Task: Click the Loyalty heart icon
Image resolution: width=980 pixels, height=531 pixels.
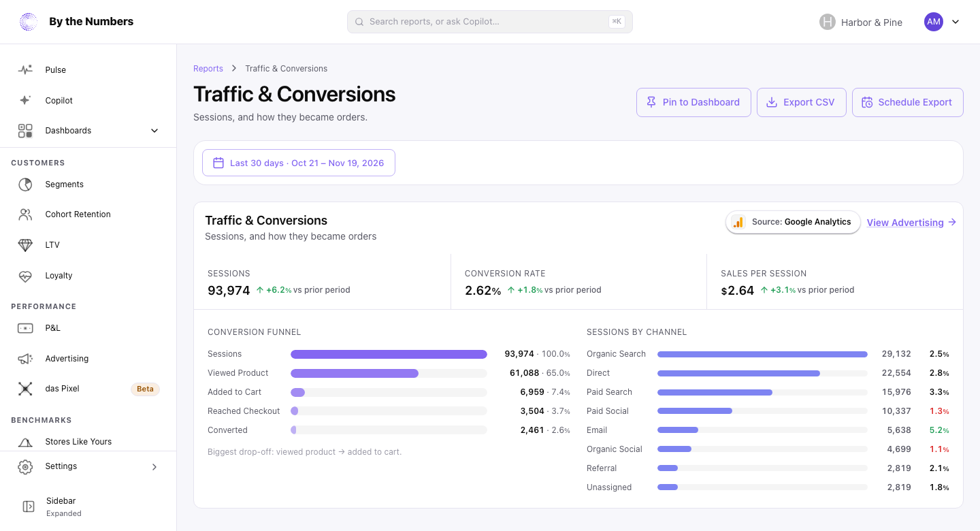Action: 25,276
